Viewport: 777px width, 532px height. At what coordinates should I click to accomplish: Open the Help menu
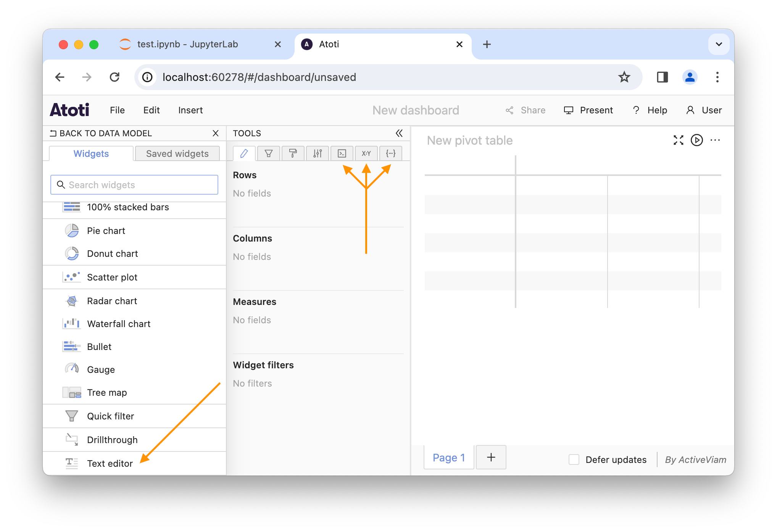tap(650, 110)
